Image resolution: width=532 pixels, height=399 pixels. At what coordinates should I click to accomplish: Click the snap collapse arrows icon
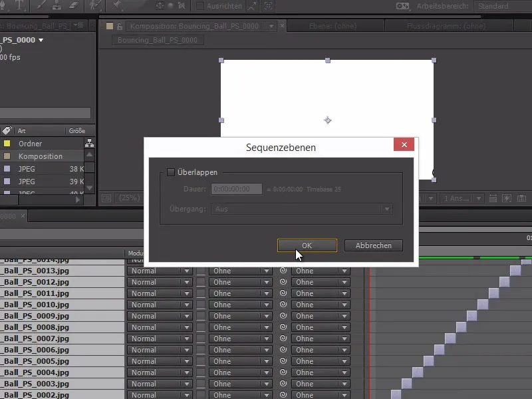(x=252, y=6)
